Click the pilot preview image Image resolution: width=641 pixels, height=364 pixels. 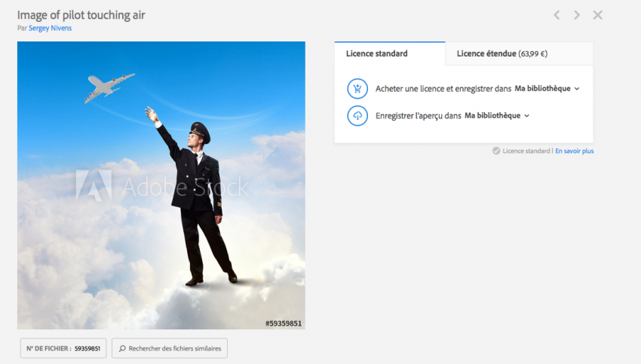161,185
